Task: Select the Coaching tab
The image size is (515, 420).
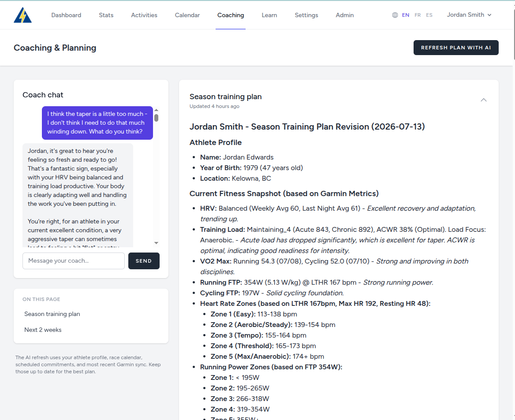Action: click(231, 15)
